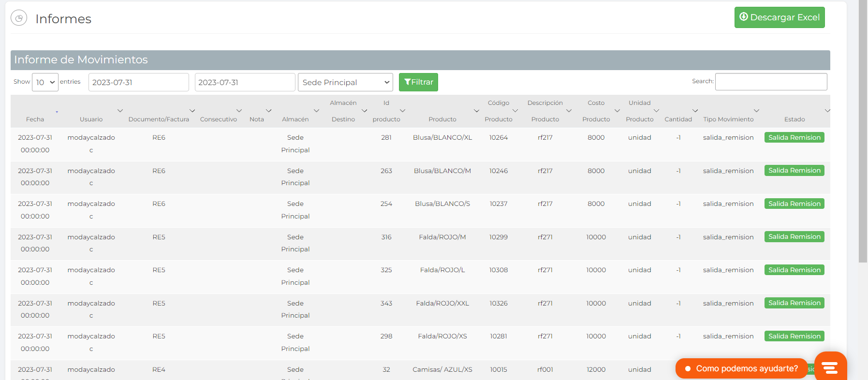Click 'Como podemos ayudarte?' help bubble
Viewport: 868px width, 380px height.
(x=741, y=368)
